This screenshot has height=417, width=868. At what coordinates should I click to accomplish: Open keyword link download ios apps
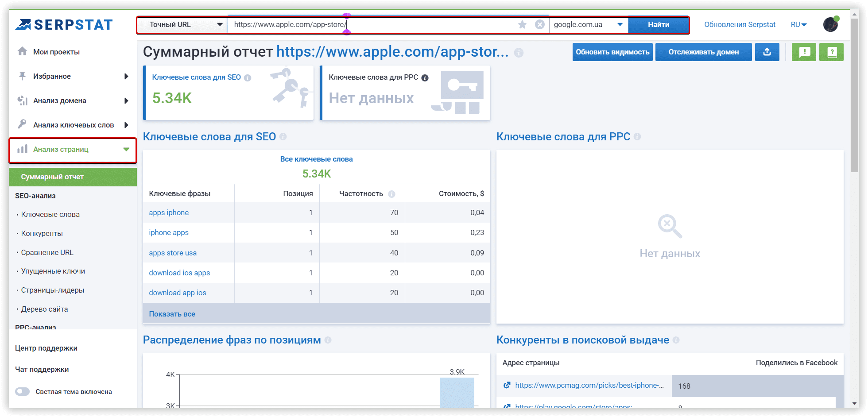179,273
